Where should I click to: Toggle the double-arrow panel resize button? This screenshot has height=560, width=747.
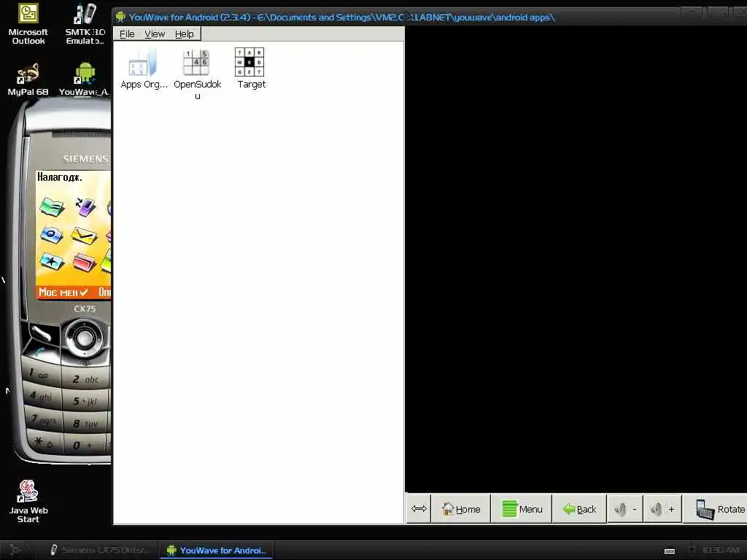point(419,509)
